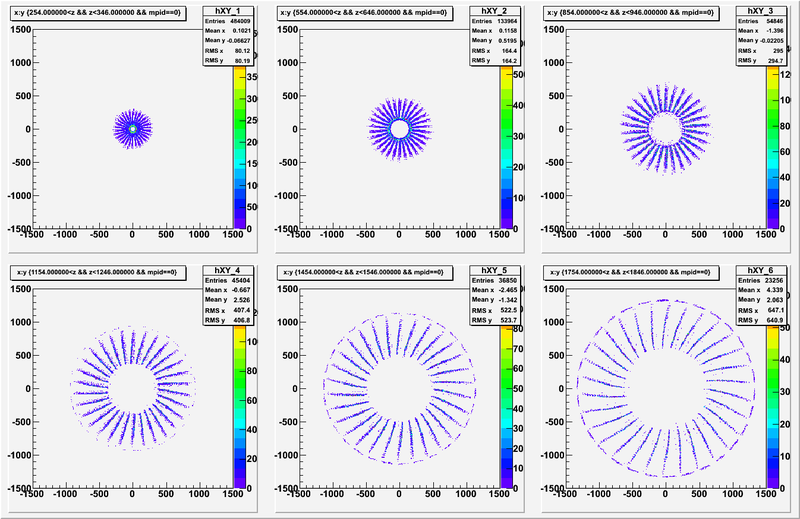Click the hXY_6 statistics box header

[761, 270]
